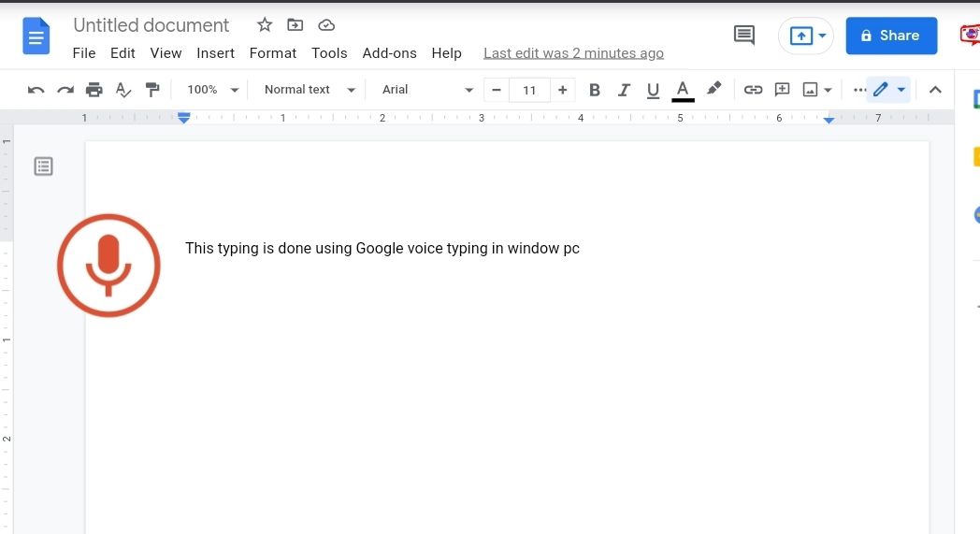Select the Paint format tool

click(151, 90)
